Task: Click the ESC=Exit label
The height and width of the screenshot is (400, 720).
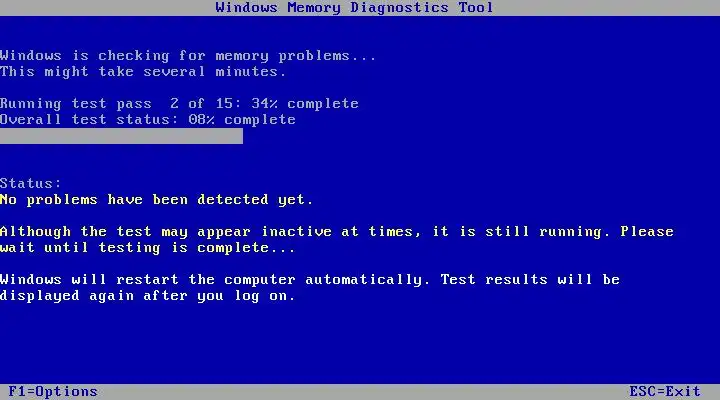Action: (x=664, y=392)
